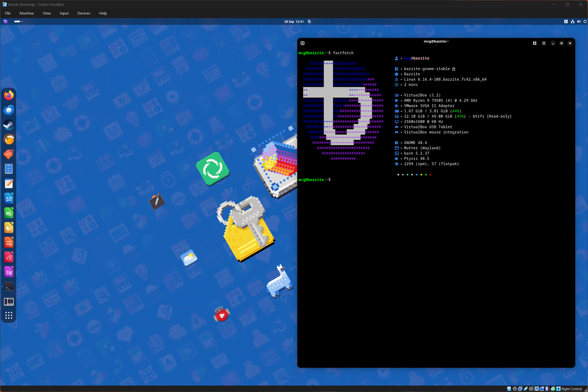Click the workspace indicator in top bar
The width and height of the screenshot is (588, 392).
click(x=18, y=22)
